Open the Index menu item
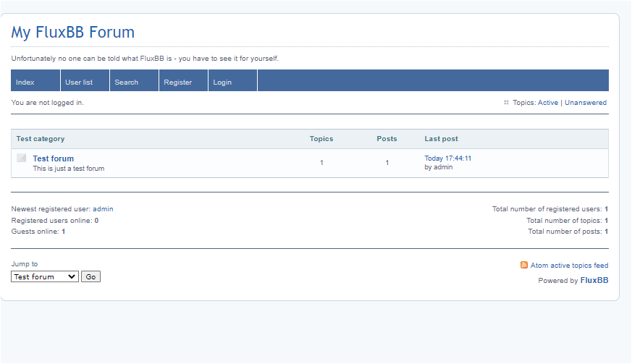 coord(35,82)
